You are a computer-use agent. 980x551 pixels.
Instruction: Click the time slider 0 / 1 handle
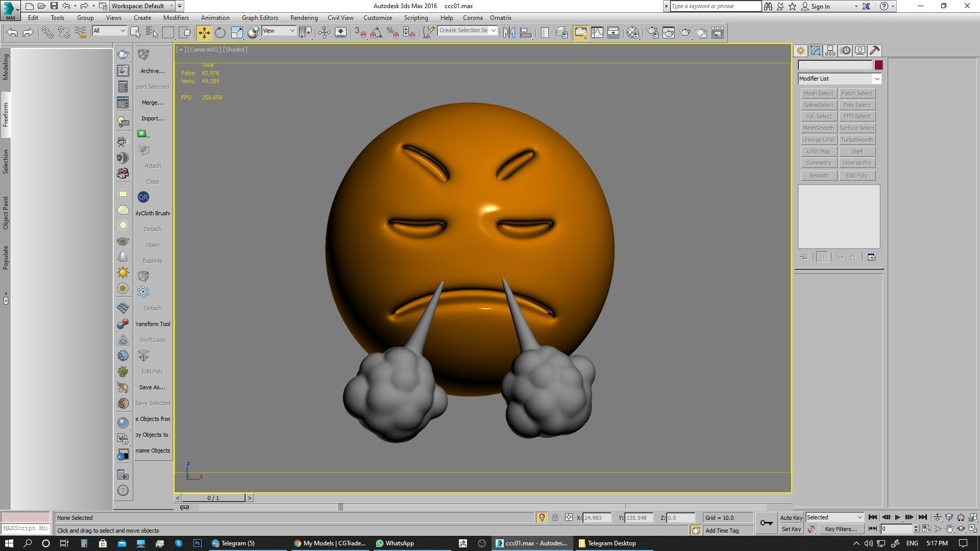[x=213, y=498]
